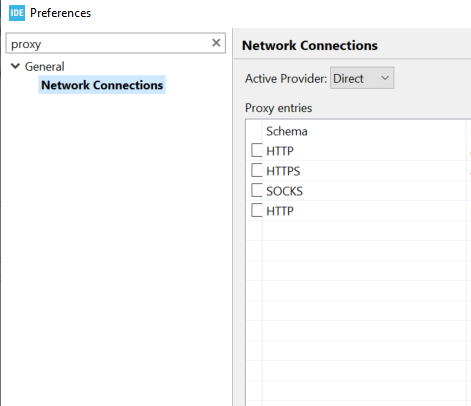
Task: Select Network Connections in the tree
Action: coord(102,85)
